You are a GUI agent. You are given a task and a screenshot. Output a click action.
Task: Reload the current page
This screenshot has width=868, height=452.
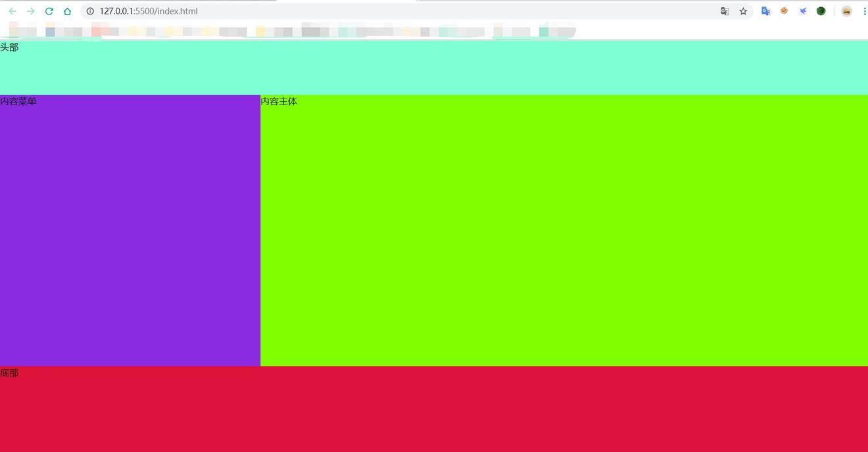tap(49, 11)
